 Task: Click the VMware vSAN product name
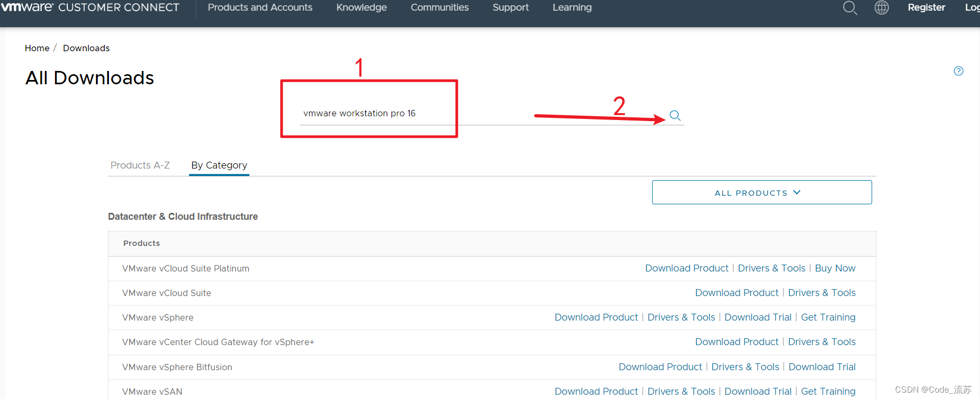click(152, 392)
